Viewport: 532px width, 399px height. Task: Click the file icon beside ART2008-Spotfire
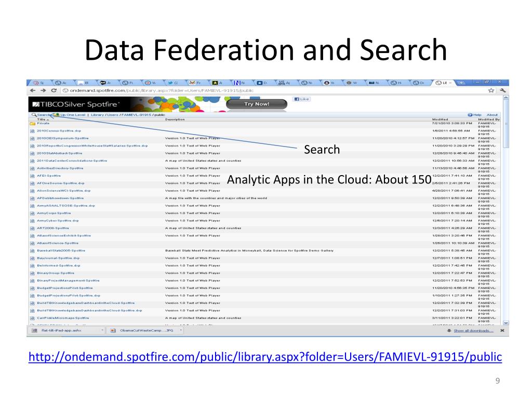(x=33, y=229)
